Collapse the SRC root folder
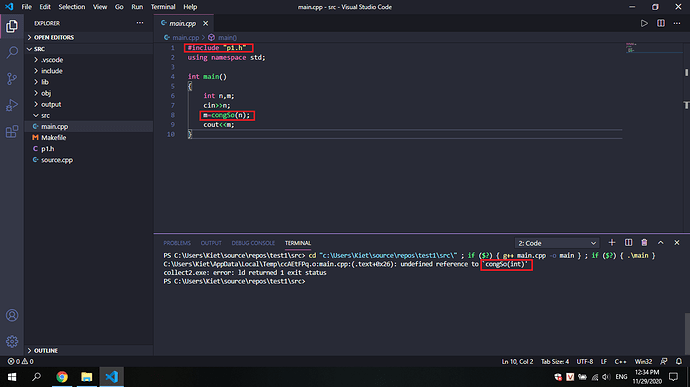 (x=89, y=49)
